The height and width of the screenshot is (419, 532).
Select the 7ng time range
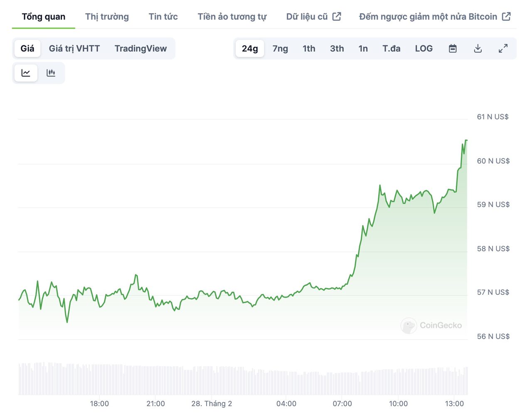point(280,49)
